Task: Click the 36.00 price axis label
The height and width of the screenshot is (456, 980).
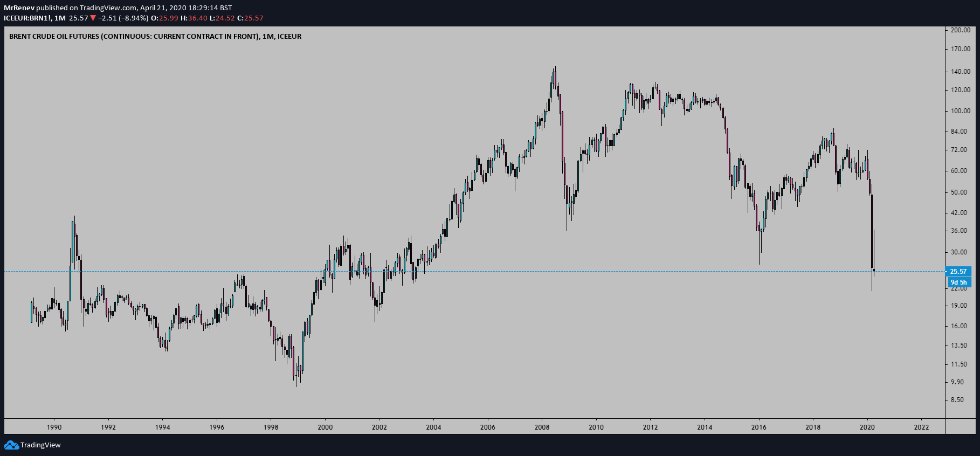Action: 959,231
